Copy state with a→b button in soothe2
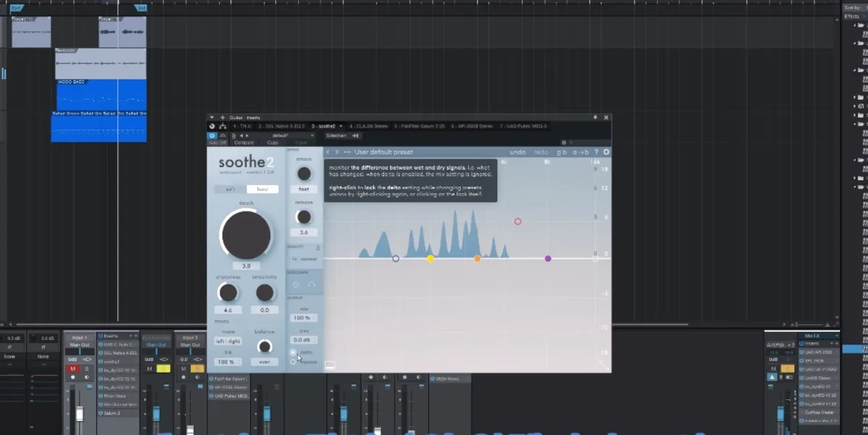This screenshot has width=868, height=435. [x=580, y=152]
